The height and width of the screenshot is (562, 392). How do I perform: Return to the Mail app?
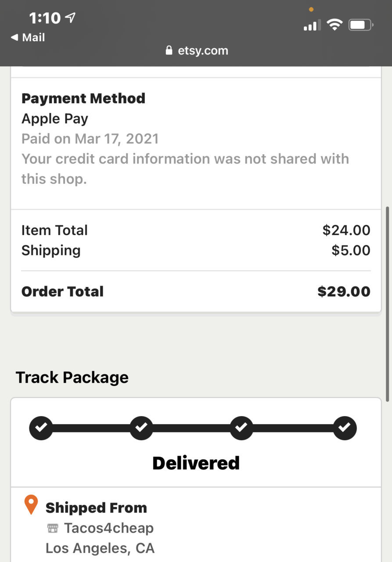tap(28, 38)
